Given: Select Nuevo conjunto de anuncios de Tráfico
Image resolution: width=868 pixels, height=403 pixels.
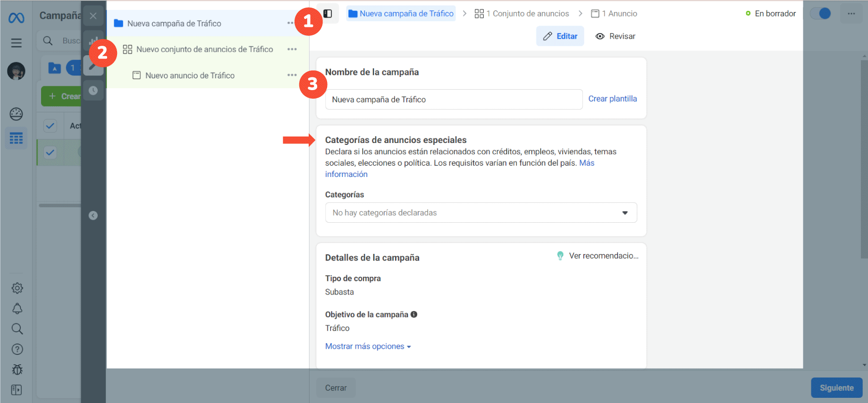Looking at the screenshot, I should 204,49.
